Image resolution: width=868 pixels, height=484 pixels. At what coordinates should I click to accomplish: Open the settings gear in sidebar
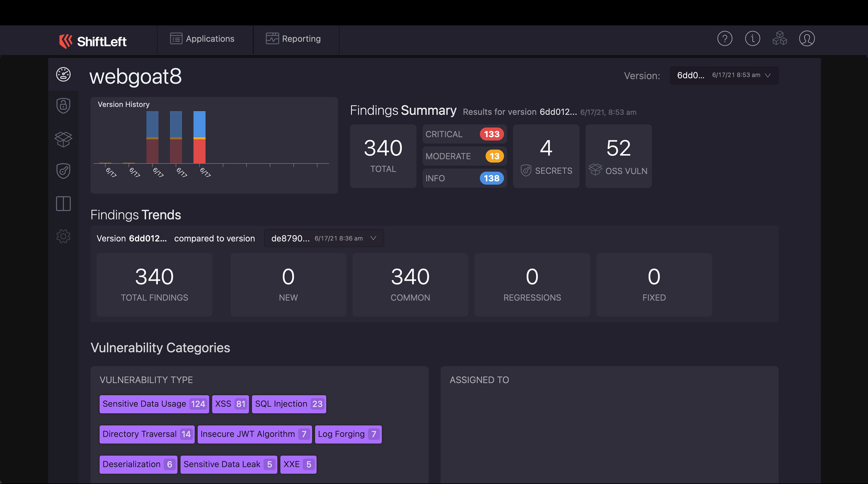coord(63,236)
